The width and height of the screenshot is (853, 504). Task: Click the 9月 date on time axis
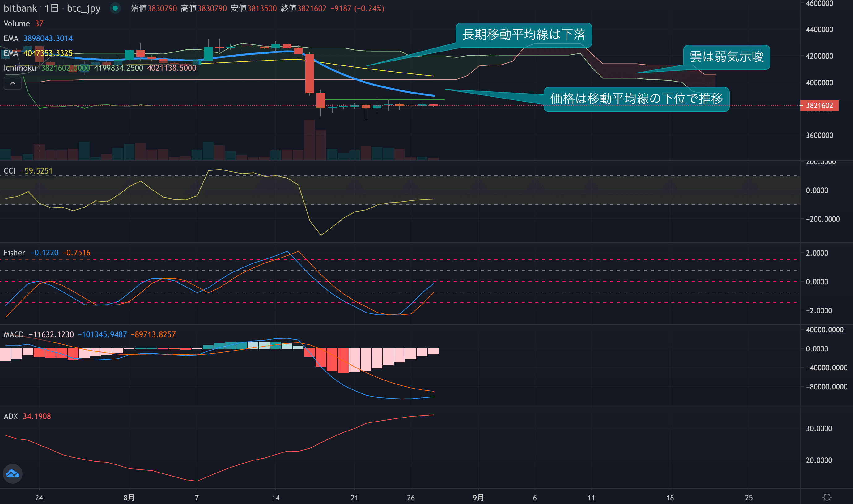(x=478, y=498)
